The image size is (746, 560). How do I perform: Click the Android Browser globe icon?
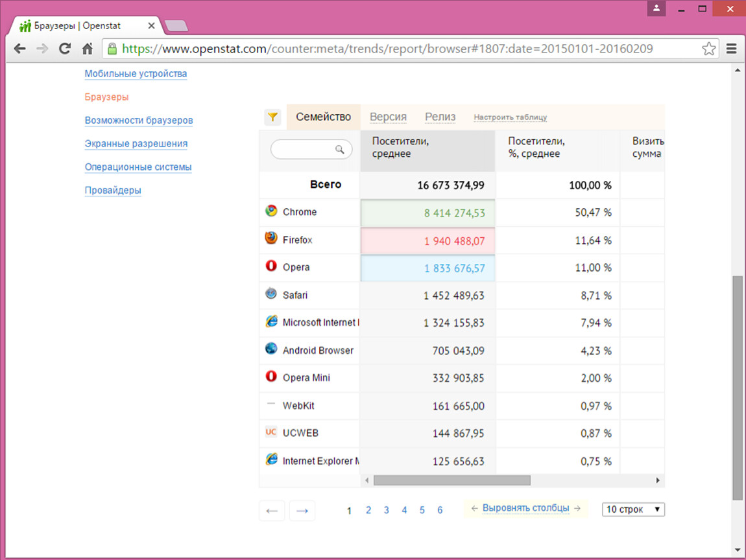271,349
